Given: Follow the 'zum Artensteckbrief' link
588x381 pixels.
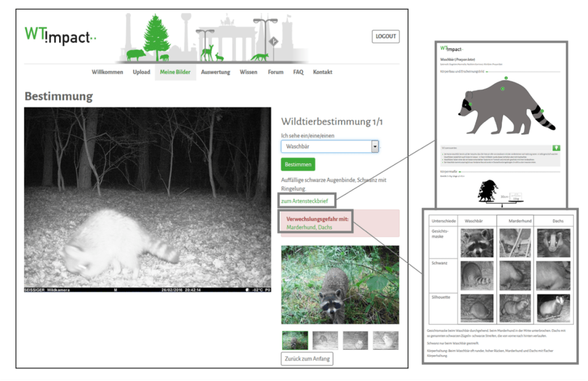Looking at the screenshot, I should (305, 201).
